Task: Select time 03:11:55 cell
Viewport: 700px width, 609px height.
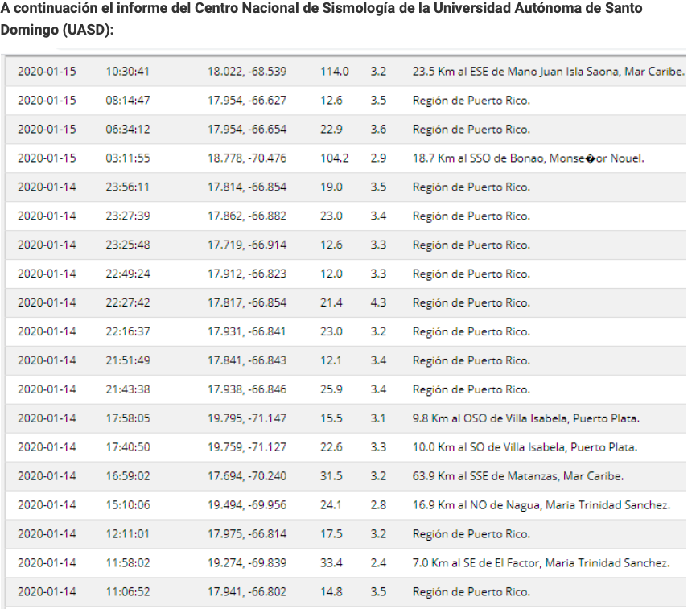Action: click(x=128, y=158)
